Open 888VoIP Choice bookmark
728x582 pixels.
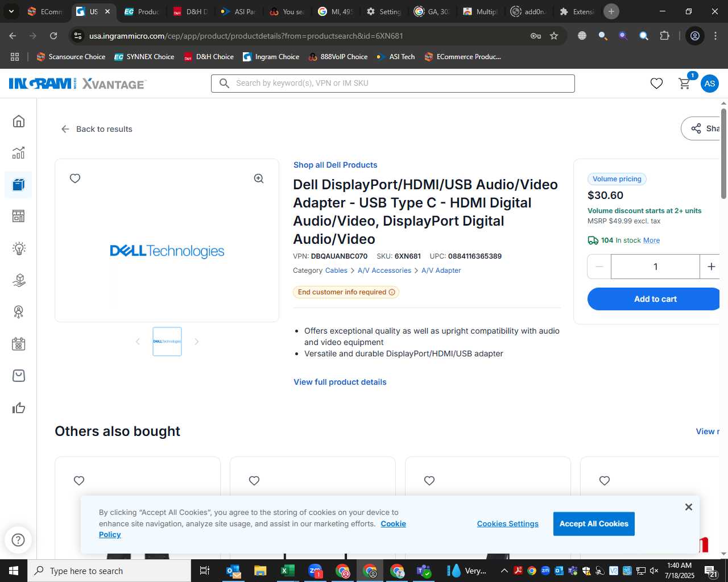(338, 57)
